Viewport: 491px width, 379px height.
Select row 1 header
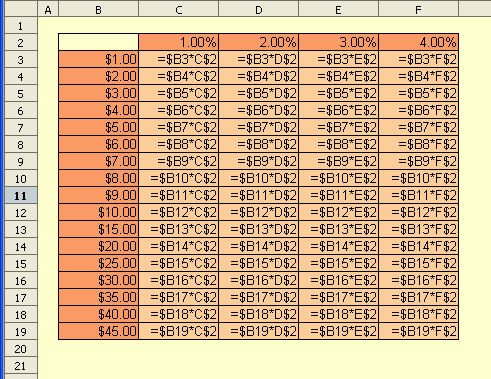(x=21, y=26)
